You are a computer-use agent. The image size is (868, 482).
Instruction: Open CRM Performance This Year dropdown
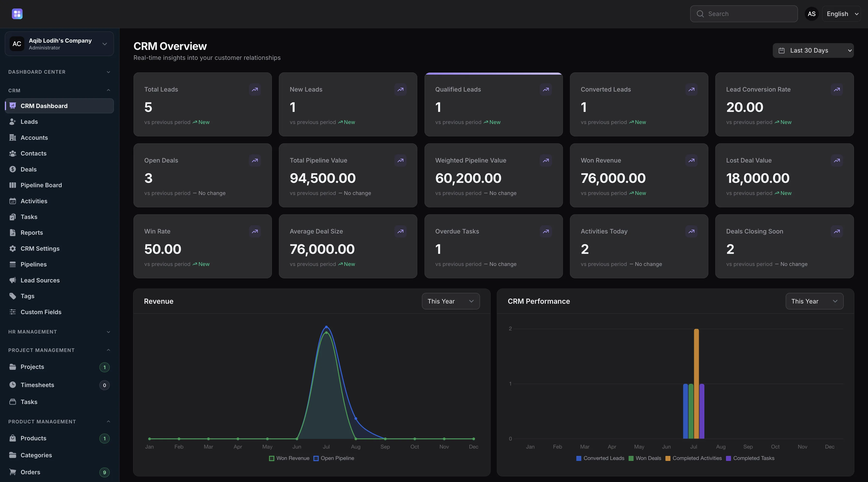(814, 301)
